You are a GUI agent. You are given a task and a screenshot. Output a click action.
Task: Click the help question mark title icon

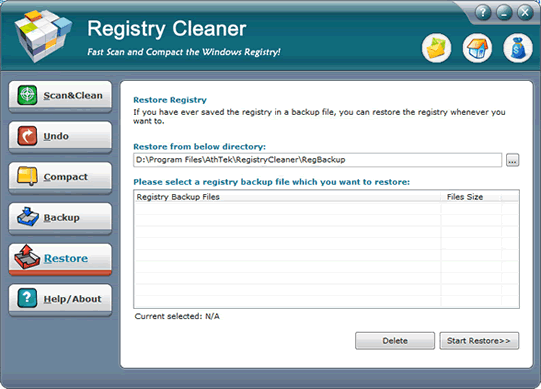click(x=483, y=13)
